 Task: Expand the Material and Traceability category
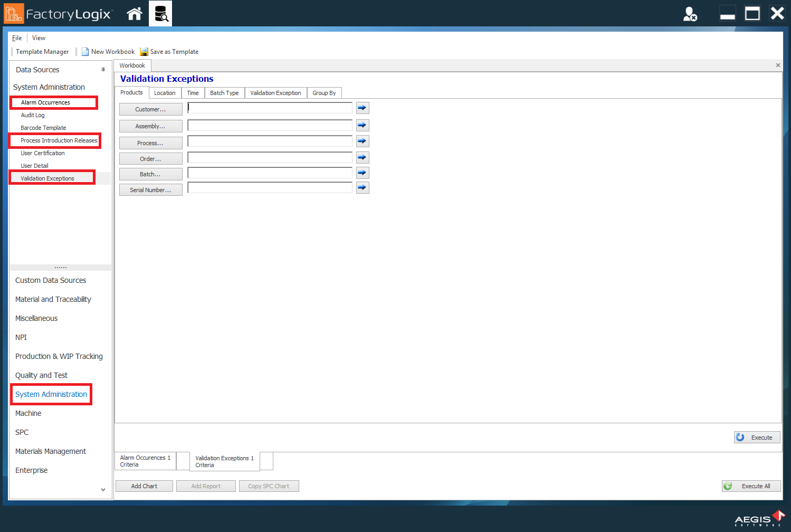53,299
